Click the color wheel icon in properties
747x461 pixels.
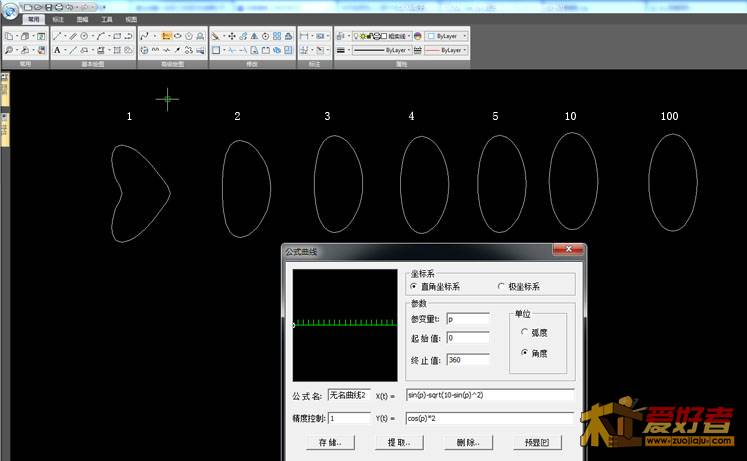418,35
